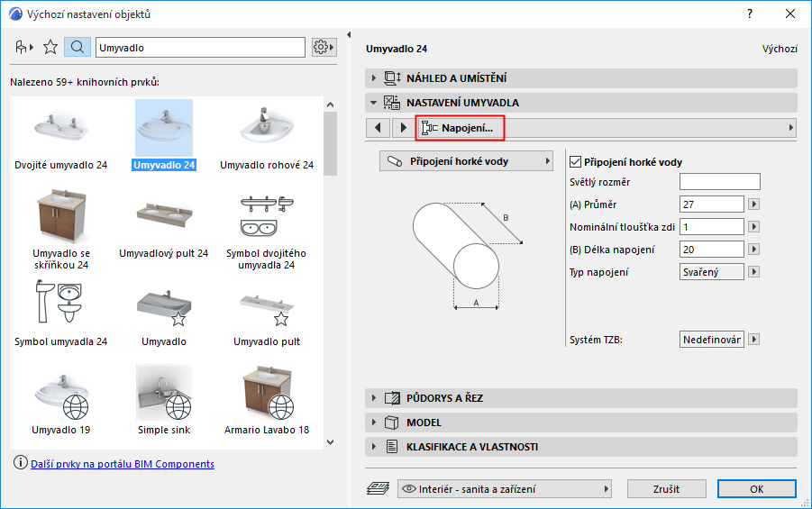
Task: Click the library list scroll down arrow
Action: click(x=331, y=442)
